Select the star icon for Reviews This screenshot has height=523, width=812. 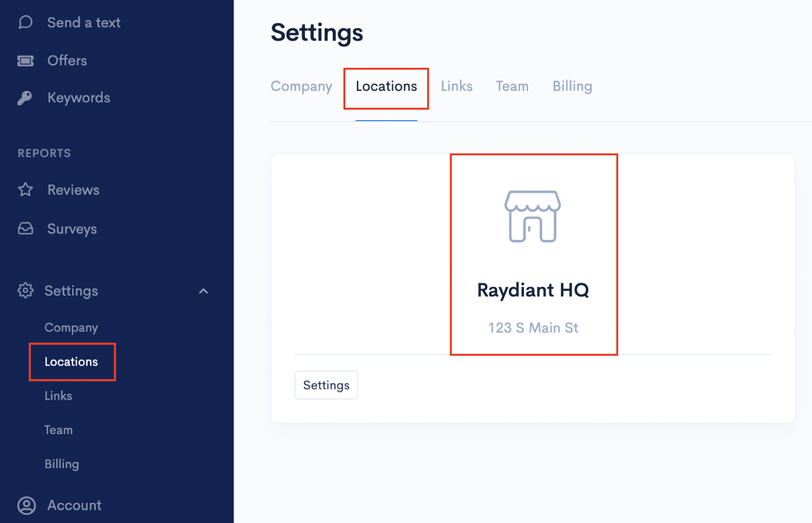[25, 190]
